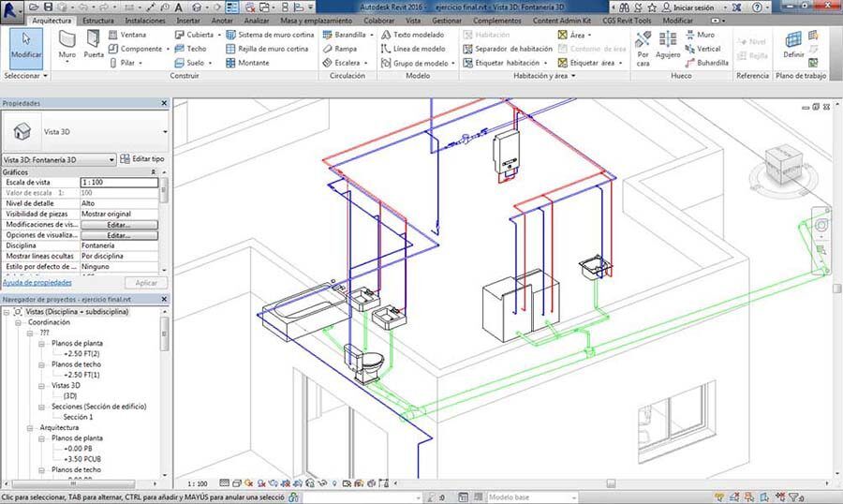
Task: Collapse the Gráficos properties section
Action: [153, 172]
